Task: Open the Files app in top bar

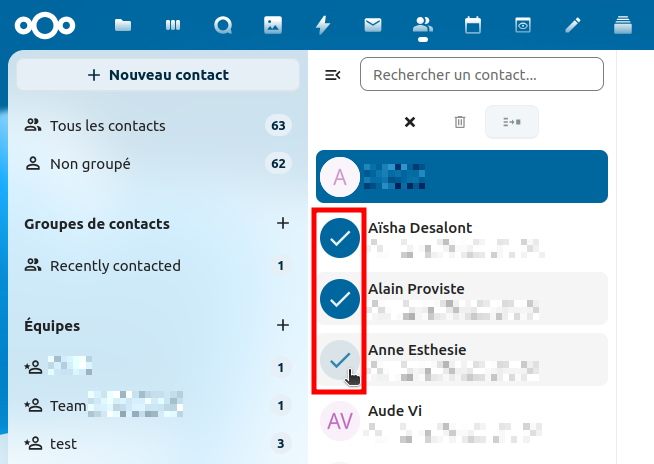Action: coord(123,25)
